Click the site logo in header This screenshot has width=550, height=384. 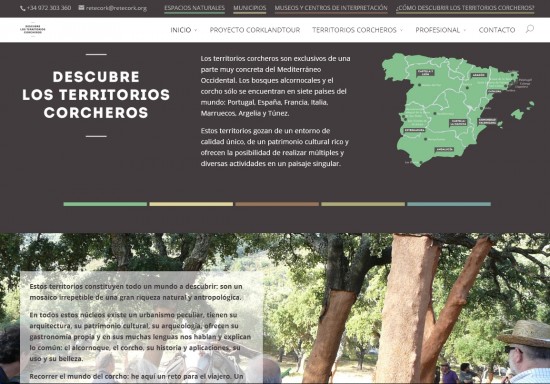[33, 29]
